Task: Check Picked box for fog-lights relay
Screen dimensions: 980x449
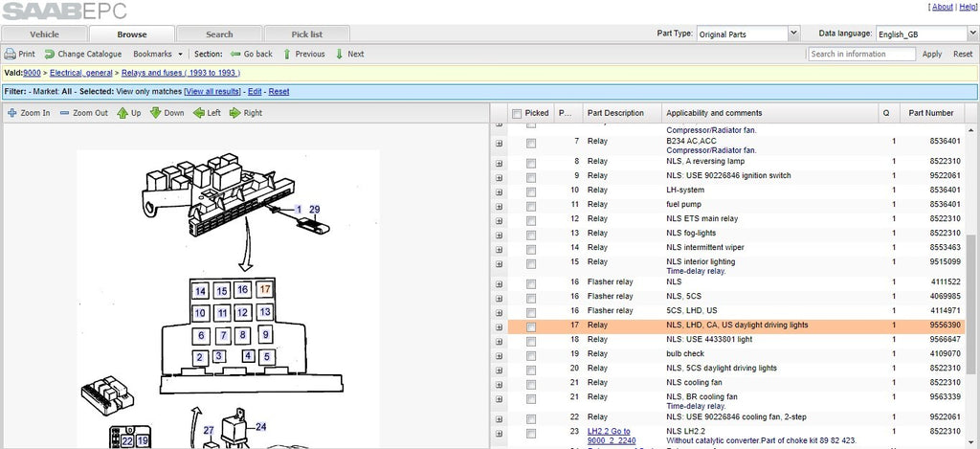Action: click(x=530, y=234)
